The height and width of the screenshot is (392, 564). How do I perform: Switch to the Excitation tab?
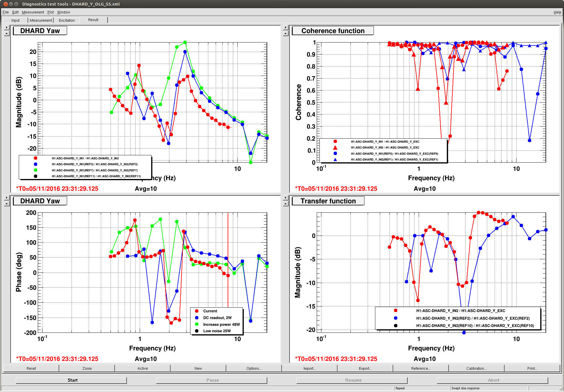click(67, 20)
